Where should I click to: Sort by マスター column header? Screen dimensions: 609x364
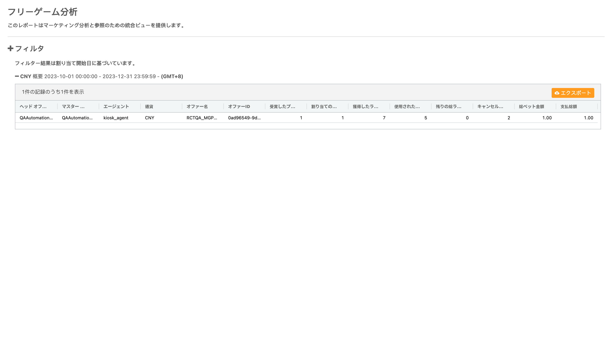pos(73,106)
